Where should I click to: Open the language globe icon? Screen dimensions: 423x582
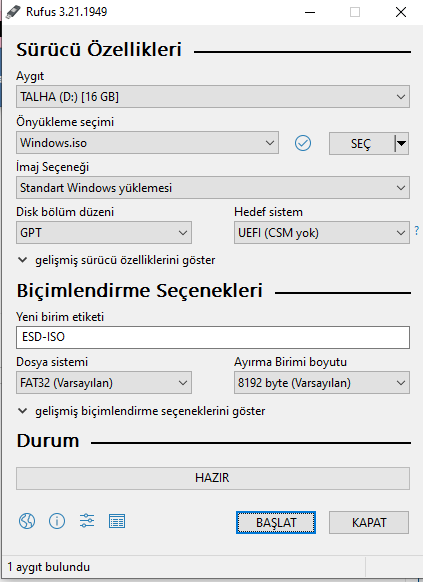click(27, 521)
